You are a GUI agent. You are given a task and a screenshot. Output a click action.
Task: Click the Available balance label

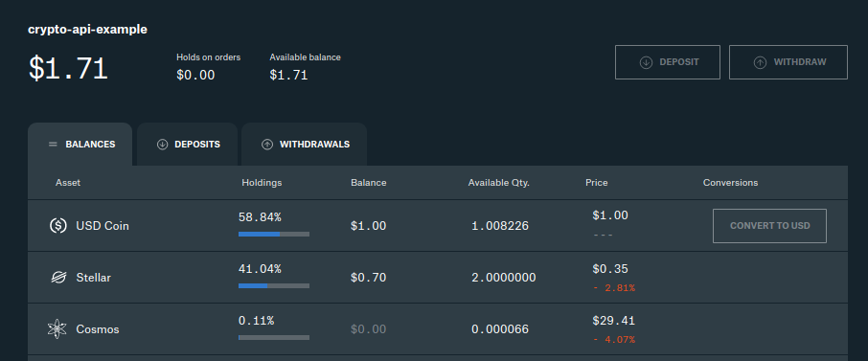tap(305, 57)
